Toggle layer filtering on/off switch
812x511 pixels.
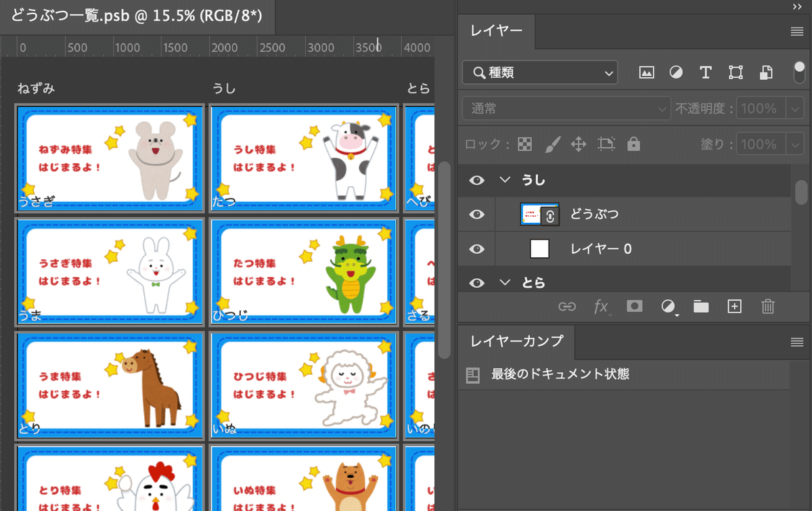coord(799,72)
